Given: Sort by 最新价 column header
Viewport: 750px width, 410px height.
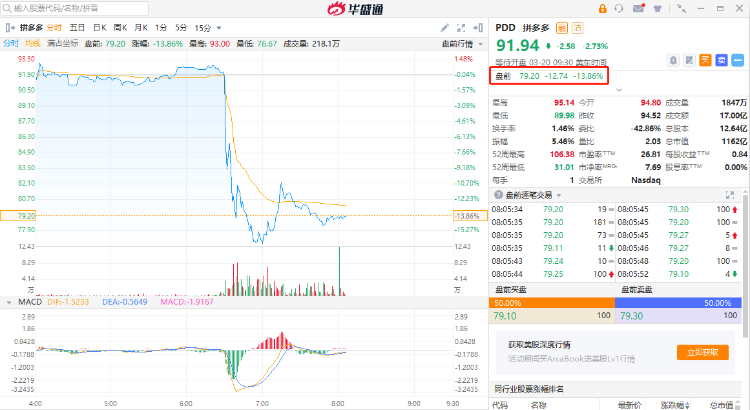Looking at the screenshot, I should coord(629,405).
